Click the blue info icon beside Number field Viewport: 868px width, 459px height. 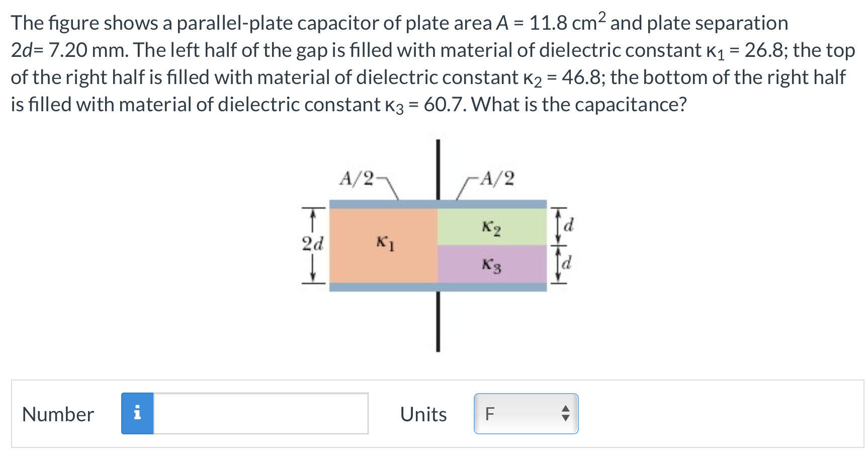click(x=137, y=414)
